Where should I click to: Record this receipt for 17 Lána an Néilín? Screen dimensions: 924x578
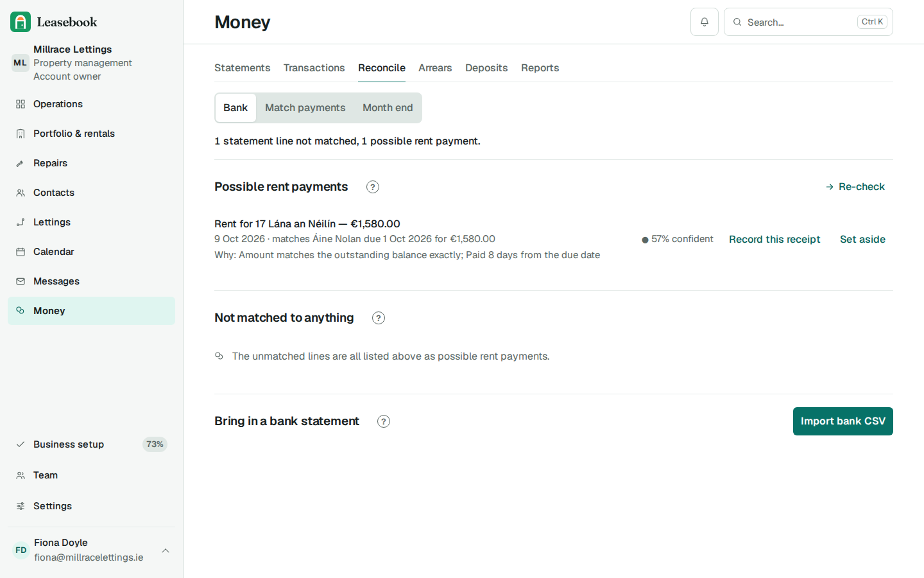[x=774, y=240]
